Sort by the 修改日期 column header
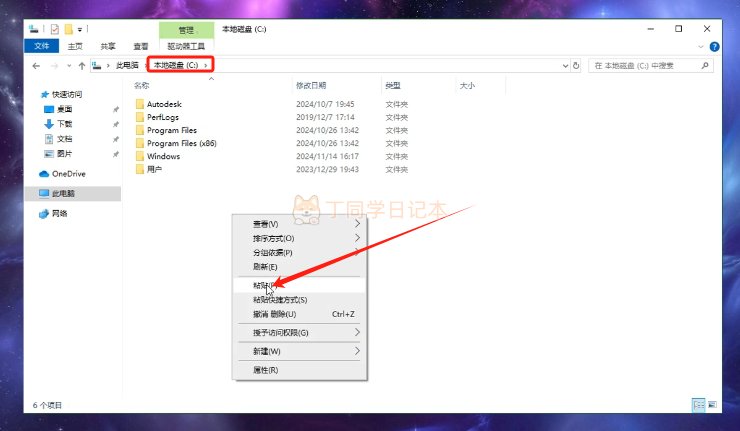The height and width of the screenshot is (431, 740). [x=311, y=85]
